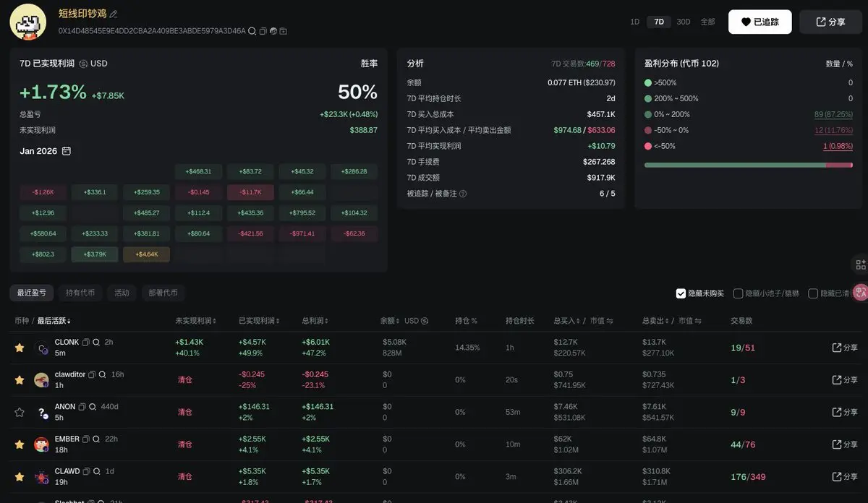Open the +$4.64K highlighted calendar day
The width and height of the screenshot is (868, 503).
point(146,254)
